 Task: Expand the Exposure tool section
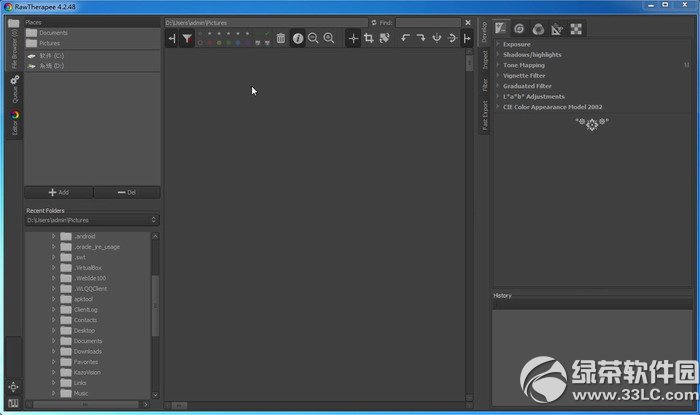517,44
